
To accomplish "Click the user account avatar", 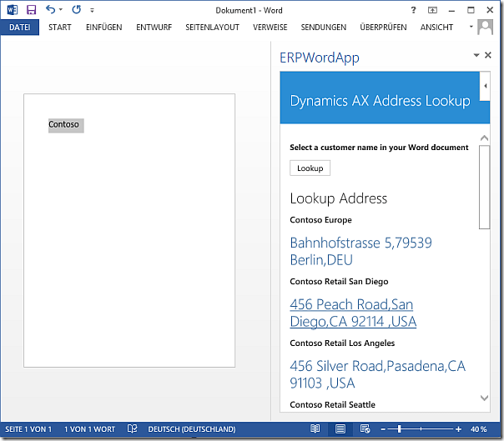I will (x=485, y=27).
